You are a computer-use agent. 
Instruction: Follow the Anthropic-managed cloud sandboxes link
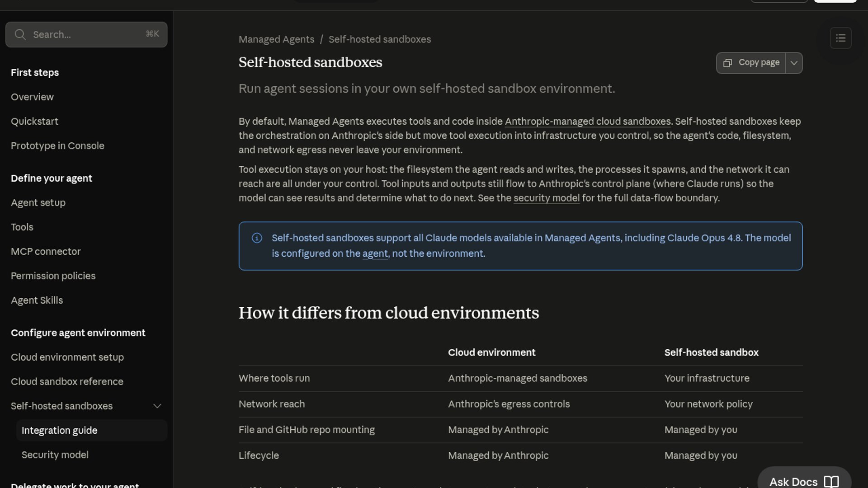pos(587,122)
